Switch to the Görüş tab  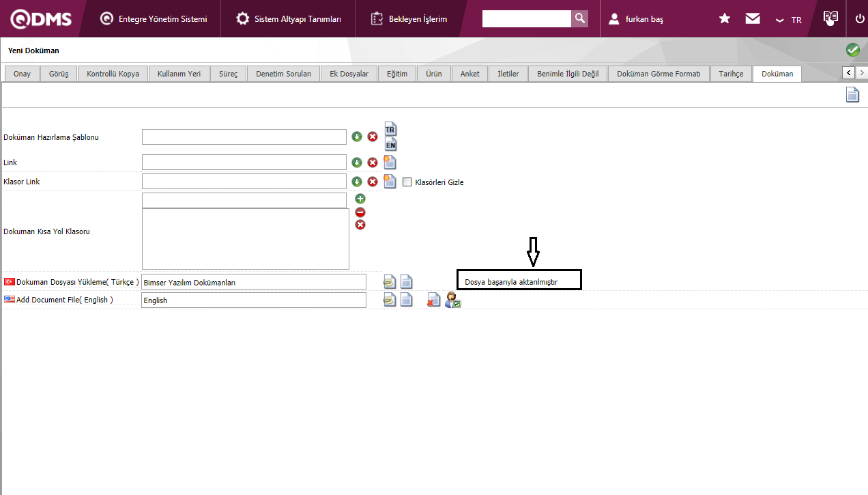pyautogui.click(x=59, y=74)
